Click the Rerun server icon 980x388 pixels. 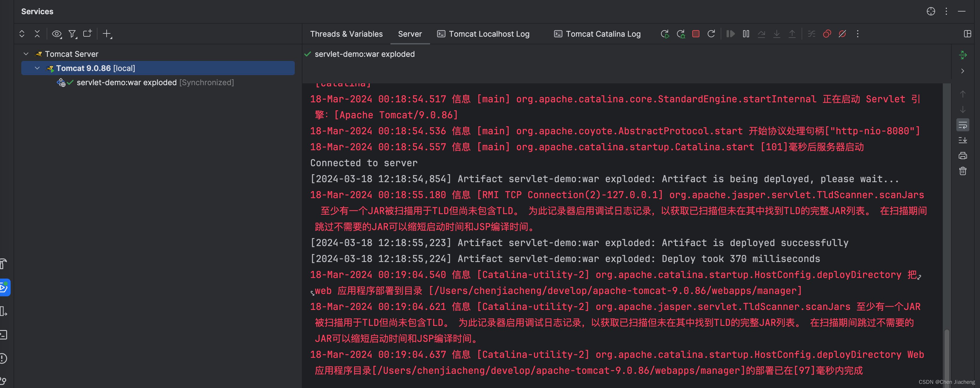pyautogui.click(x=665, y=34)
